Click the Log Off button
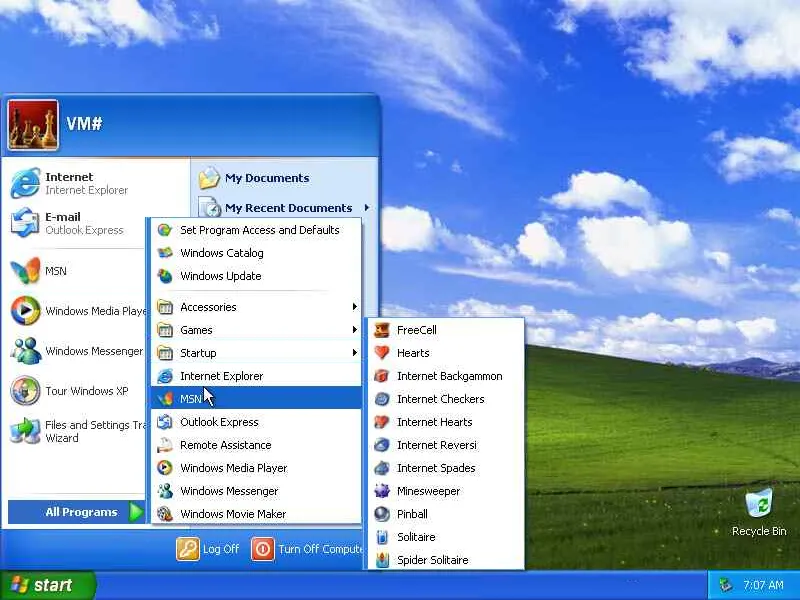800x600 pixels. pos(208,549)
